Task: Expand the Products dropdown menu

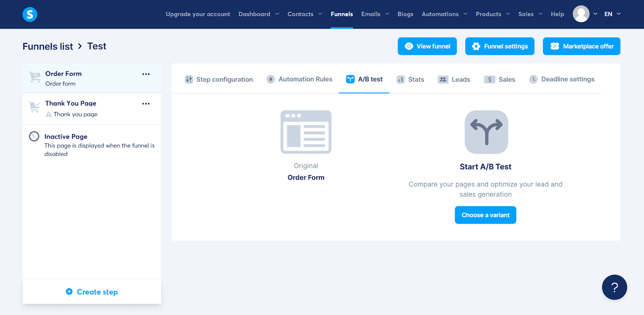Action: tap(493, 14)
